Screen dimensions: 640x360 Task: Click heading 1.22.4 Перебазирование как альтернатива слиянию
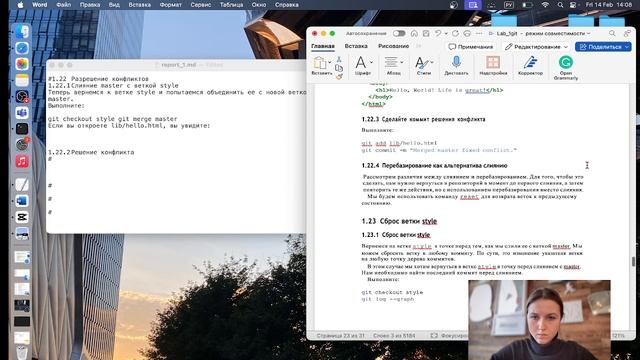(x=434, y=166)
